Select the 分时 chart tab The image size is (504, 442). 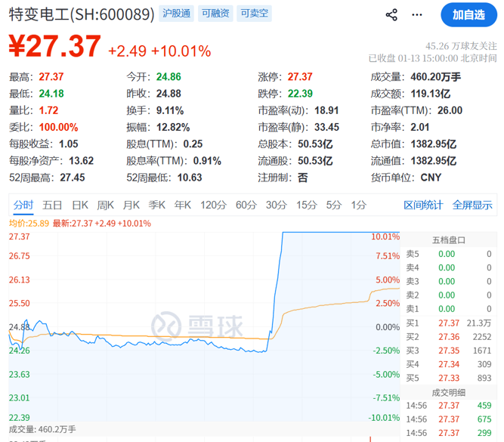click(23, 205)
